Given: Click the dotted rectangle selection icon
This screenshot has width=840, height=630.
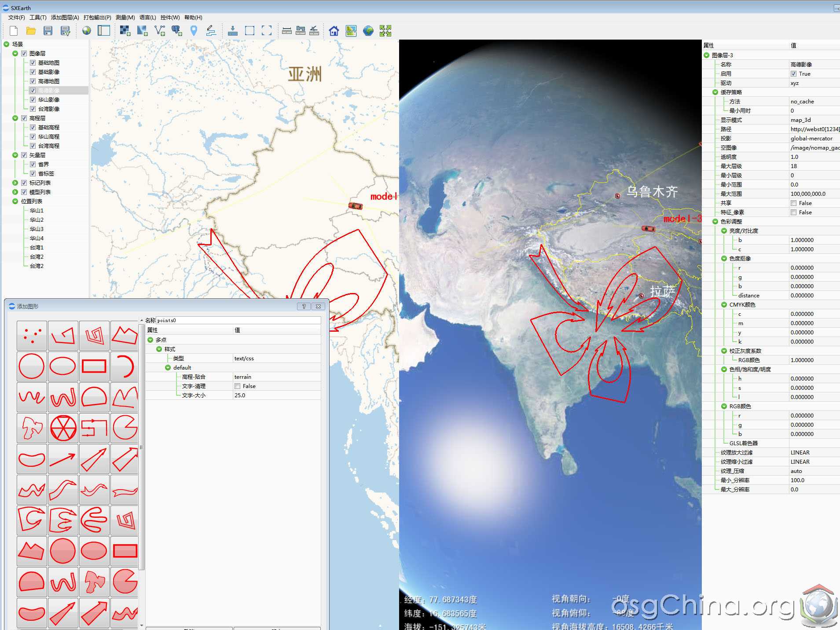Looking at the screenshot, I should tap(249, 30).
